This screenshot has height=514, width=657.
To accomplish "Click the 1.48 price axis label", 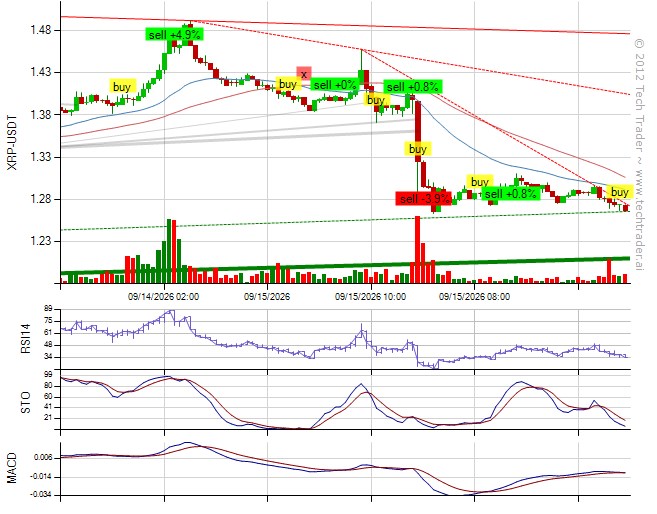I will coord(40,31).
